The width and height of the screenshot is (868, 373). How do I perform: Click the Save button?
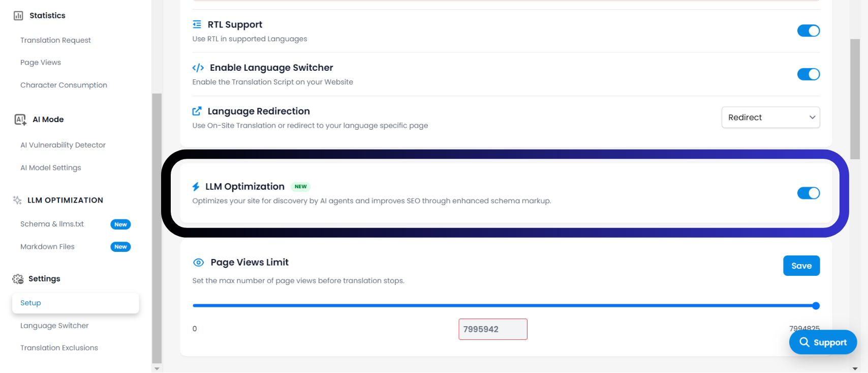pos(801,266)
